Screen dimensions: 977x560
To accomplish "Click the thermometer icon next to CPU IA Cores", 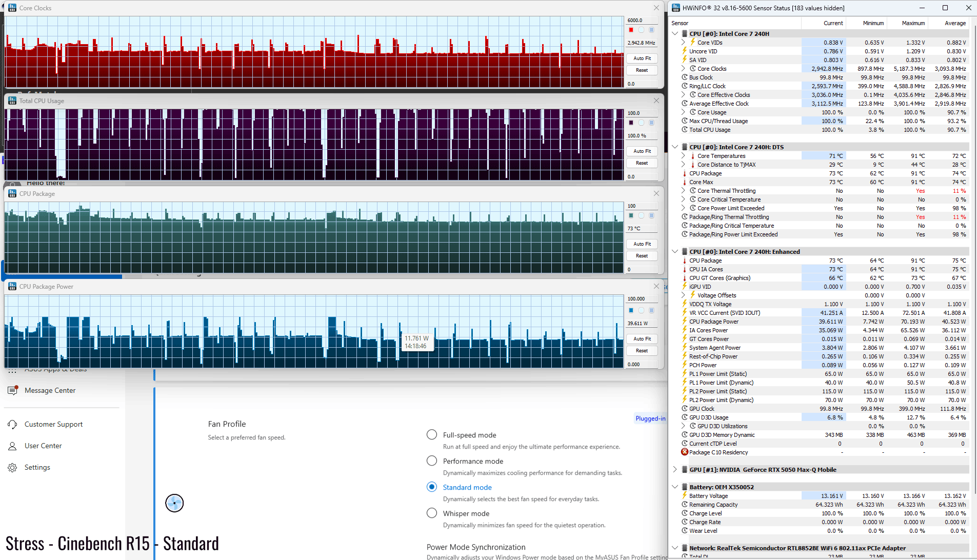I will click(x=684, y=269).
